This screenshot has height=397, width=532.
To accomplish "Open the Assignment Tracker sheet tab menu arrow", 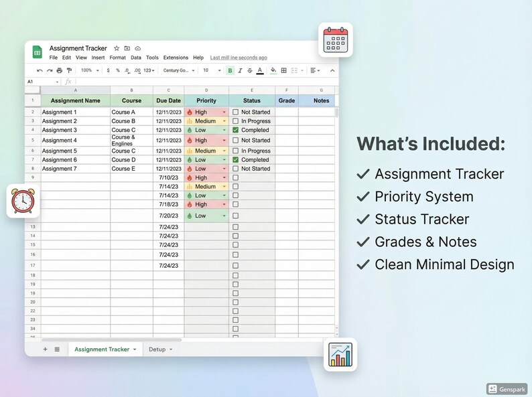I will 135,349.
